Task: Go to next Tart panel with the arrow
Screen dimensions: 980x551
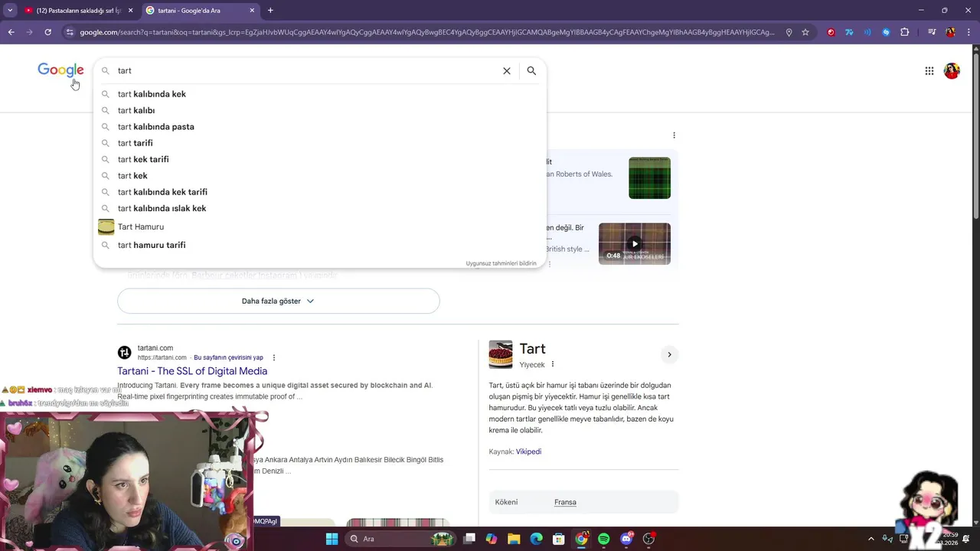Action: pos(669,354)
